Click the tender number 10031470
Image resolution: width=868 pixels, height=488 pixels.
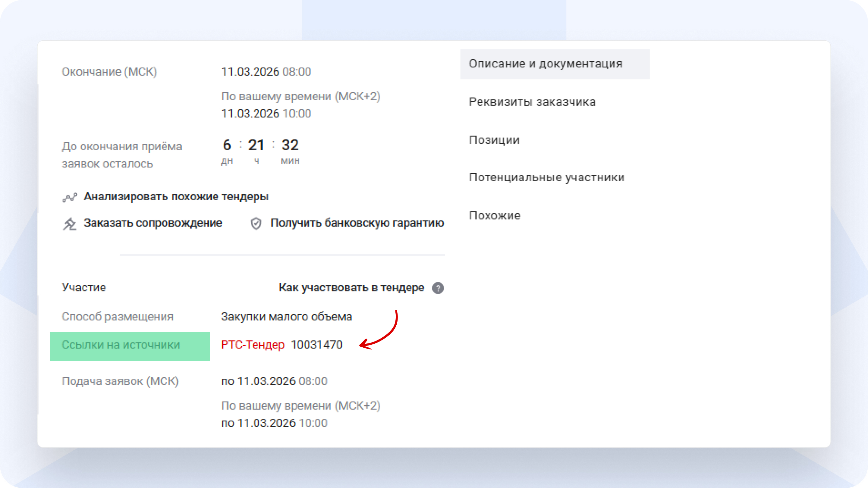317,345
